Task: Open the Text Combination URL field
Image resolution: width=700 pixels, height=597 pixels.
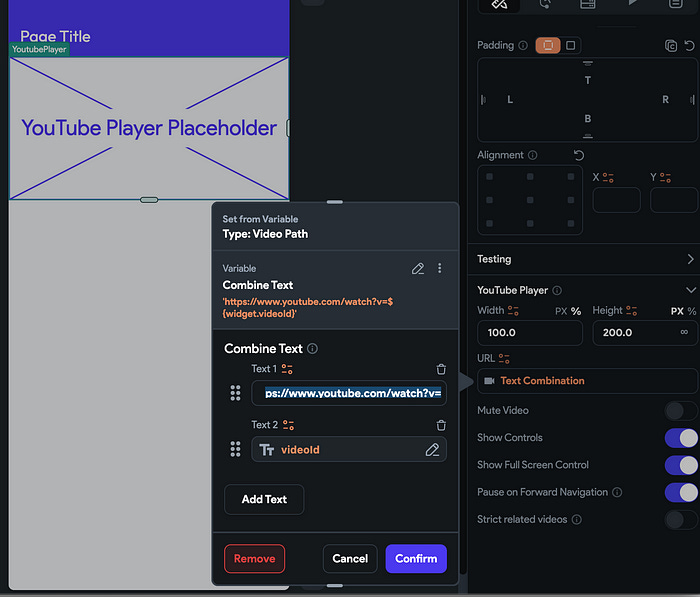Action: [x=587, y=381]
